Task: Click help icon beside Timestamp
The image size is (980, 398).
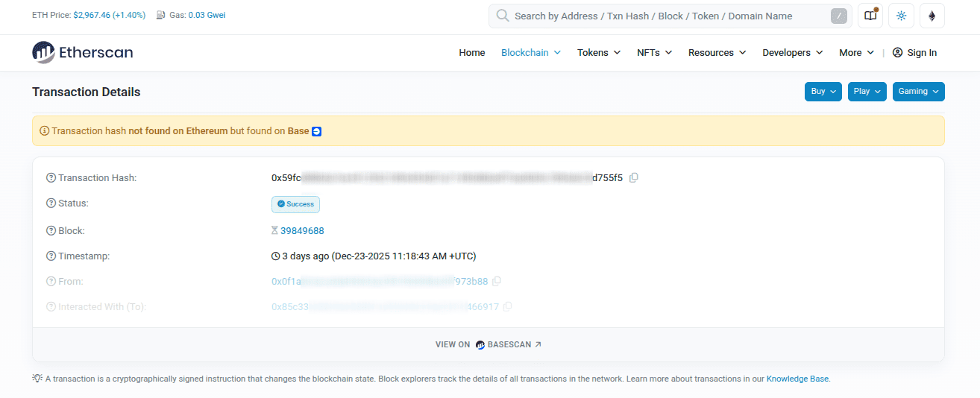Action: pos(51,256)
